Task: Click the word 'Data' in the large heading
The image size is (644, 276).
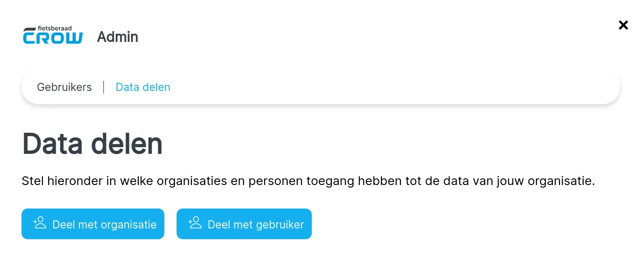Action: (52, 144)
